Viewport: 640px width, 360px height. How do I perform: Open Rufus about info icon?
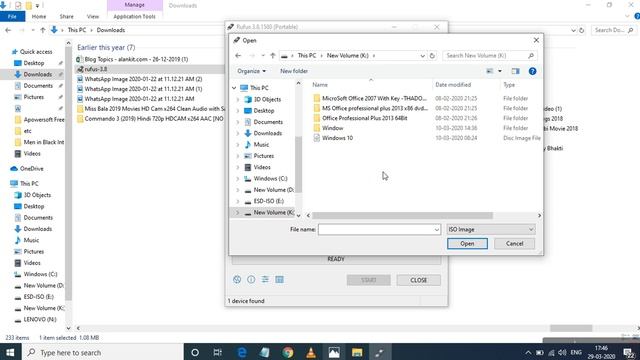(251, 280)
